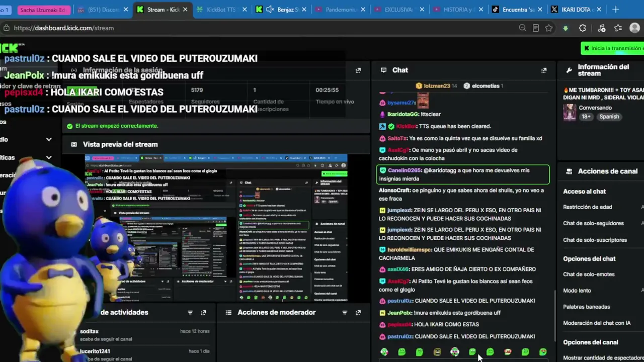This screenshot has width=644, height=362.
Task: Open the activity feed filter
Action: click(190, 313)
